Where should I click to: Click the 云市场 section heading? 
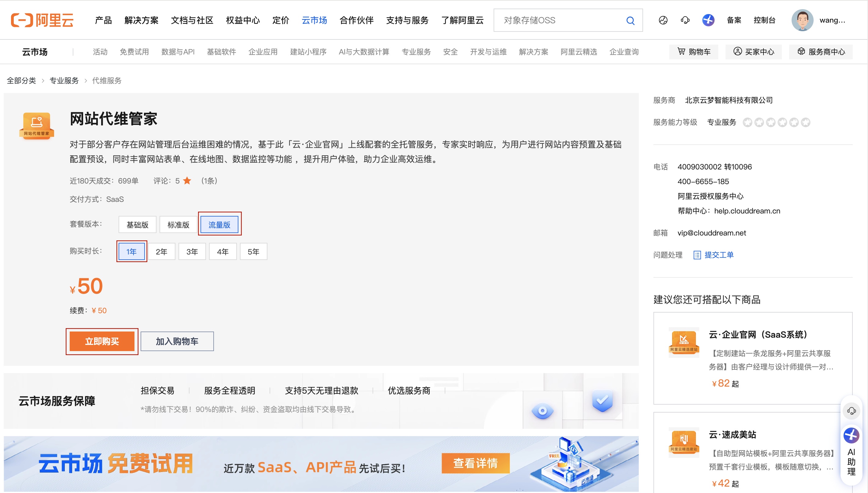(x=35, y=52)
